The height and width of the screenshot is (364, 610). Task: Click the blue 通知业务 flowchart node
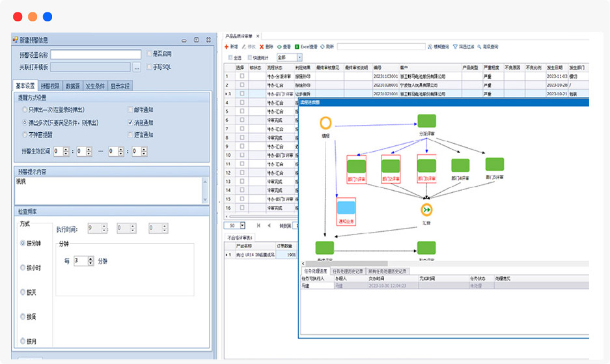click(346, 208)
